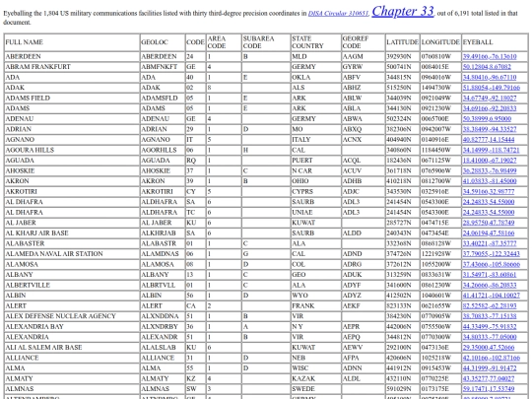
Task: Open the Eyeball coordinates link in the ABERDEEN row
Action: tap(490, 57)
